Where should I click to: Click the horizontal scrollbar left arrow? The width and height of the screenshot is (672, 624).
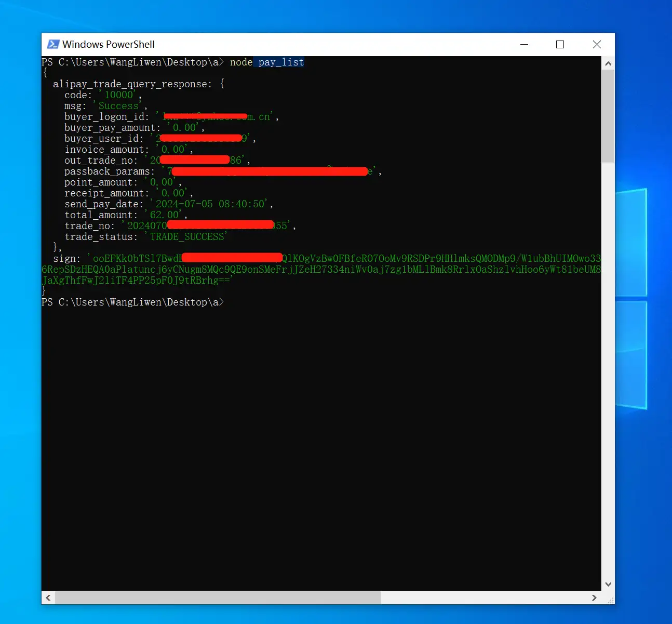[x=48, y=598]
